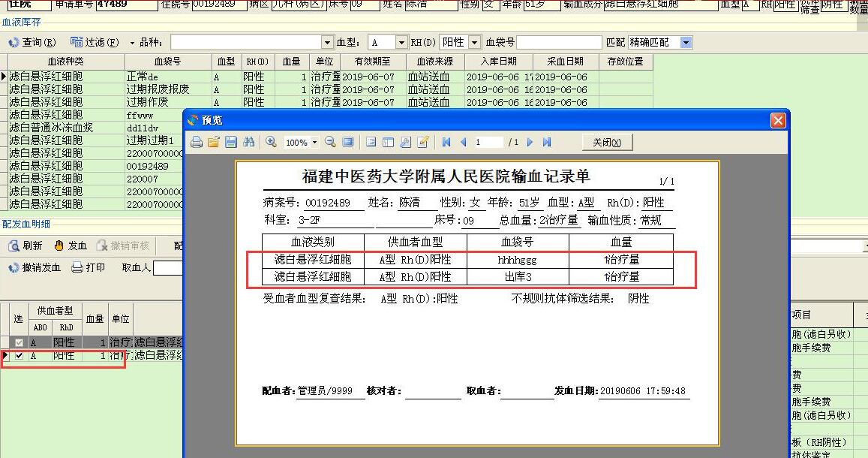
Task: Go to previous page in preview
Action: (464, 143)
